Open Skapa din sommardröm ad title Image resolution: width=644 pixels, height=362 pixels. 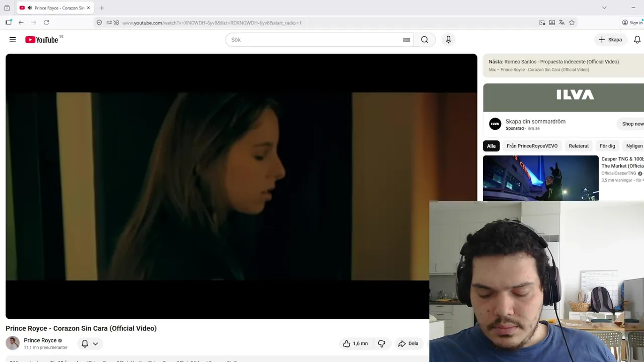(535, 121)
